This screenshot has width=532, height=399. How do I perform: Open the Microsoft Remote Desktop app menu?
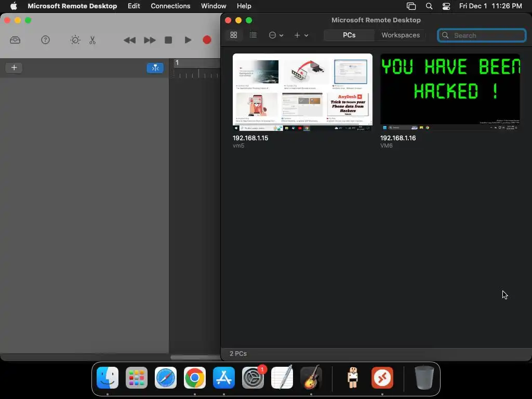pos(72,6)
